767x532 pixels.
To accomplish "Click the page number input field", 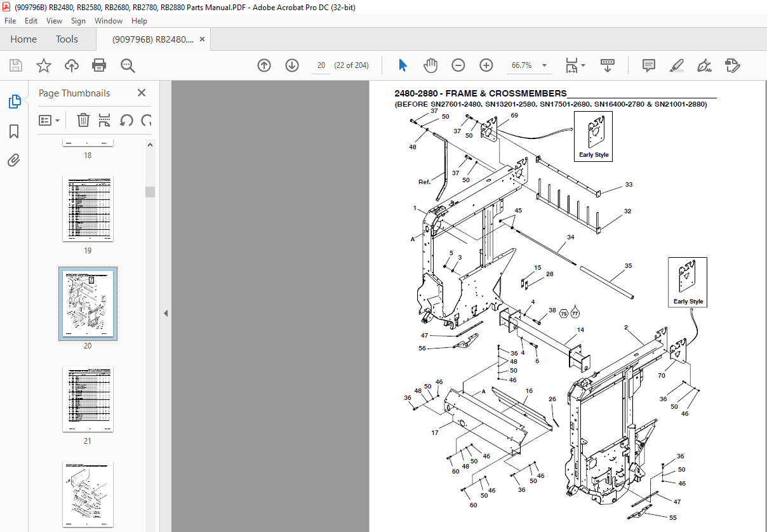I will point(322,65).
